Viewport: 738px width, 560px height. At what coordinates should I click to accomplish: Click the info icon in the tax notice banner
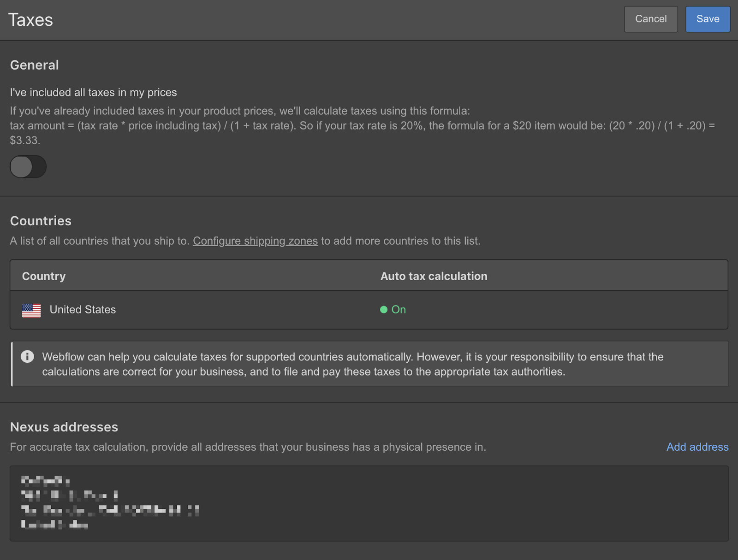(27, 356)
